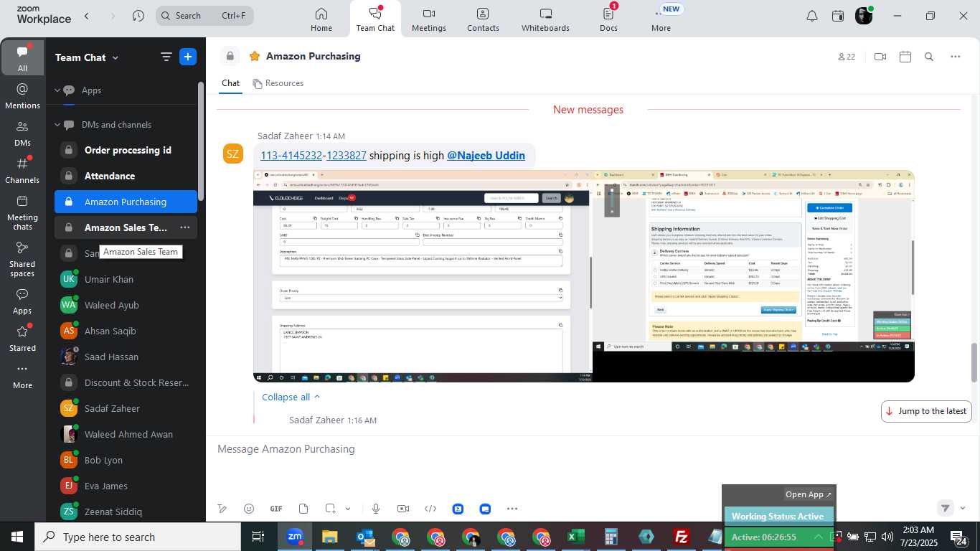The image size is (980, 551).
Task: Open the Discount & Stock Reser... channel
Action: point(126,382)
